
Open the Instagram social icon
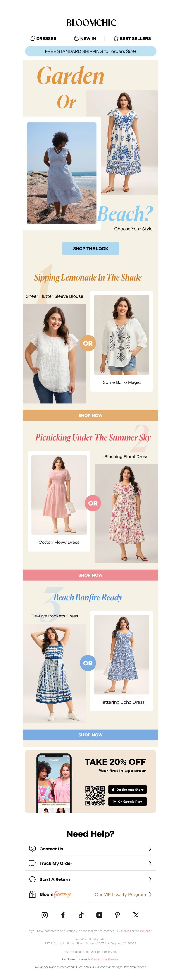45,915
